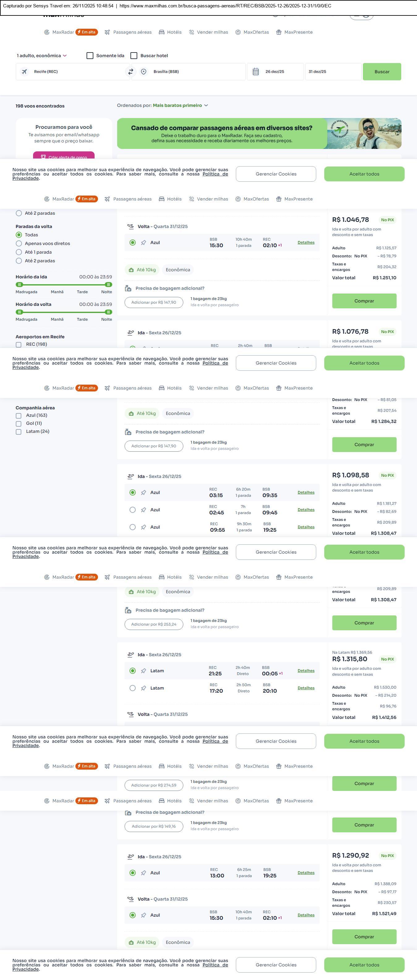The image size is (417, 980).
Task: Pin the Azul flight departing REC at 02:45
Action: click(x=143, y=510)
